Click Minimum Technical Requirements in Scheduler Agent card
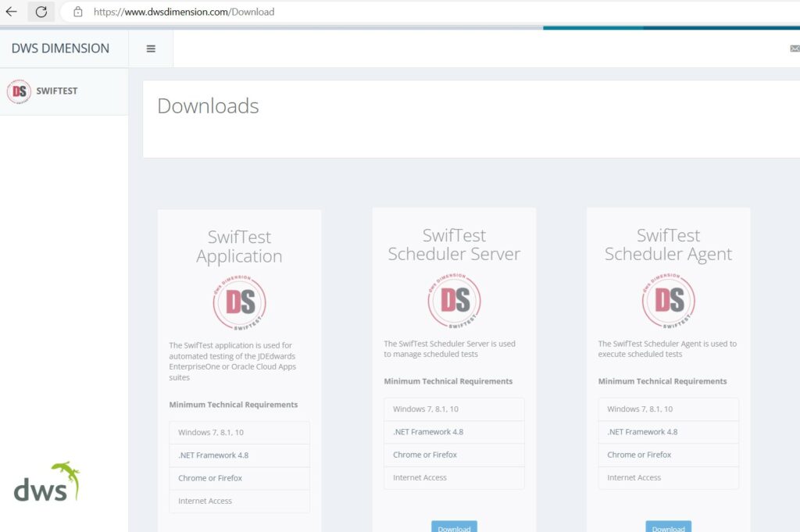 [662, 381]
